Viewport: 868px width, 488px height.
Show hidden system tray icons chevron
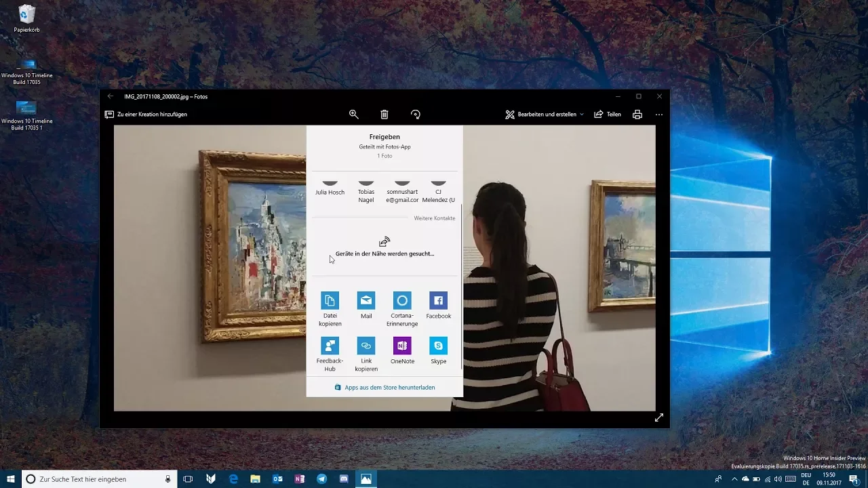(734, 479)
